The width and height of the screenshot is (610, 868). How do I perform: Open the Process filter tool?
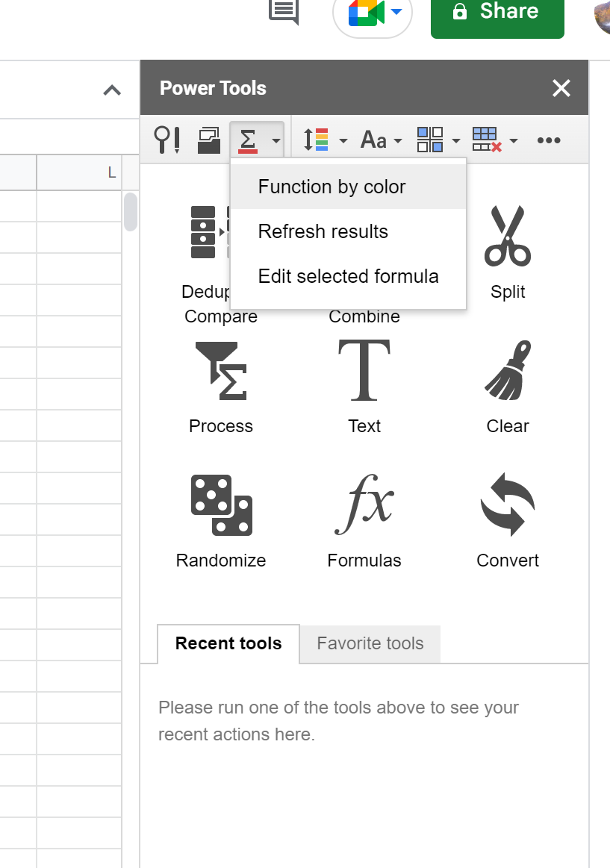[221, 371]
